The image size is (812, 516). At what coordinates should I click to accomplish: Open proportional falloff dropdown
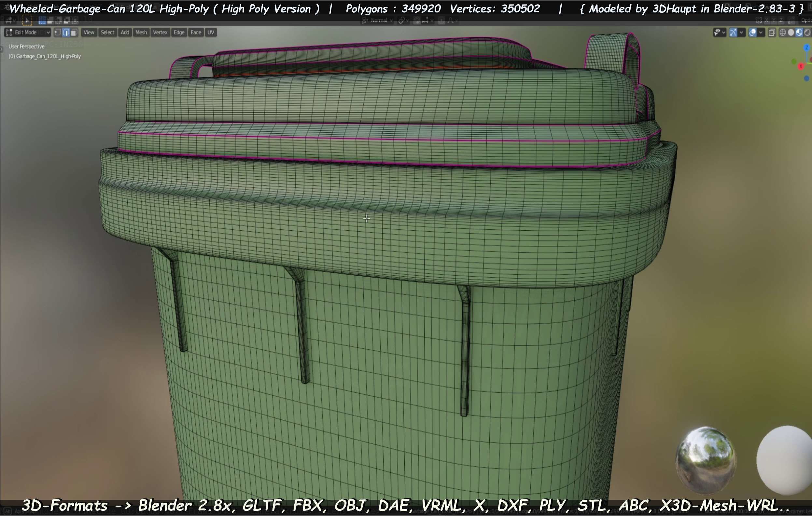[453, 21]
